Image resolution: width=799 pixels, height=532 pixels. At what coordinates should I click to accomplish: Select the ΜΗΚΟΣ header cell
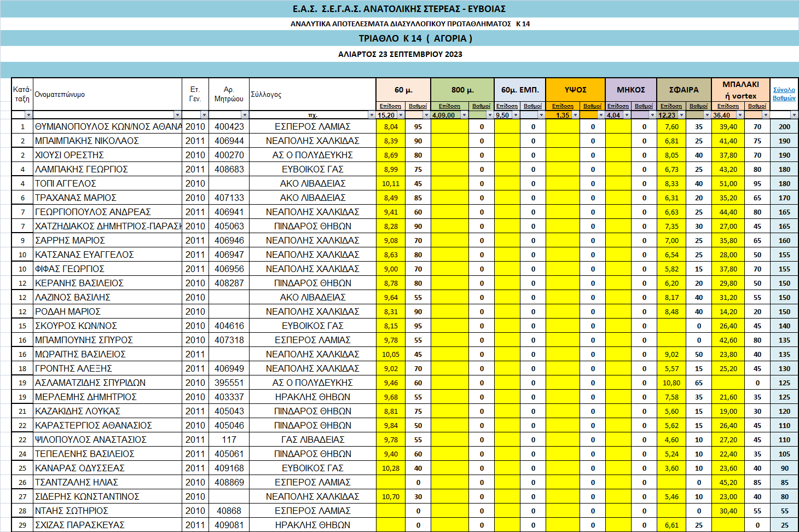click(631, 90)
